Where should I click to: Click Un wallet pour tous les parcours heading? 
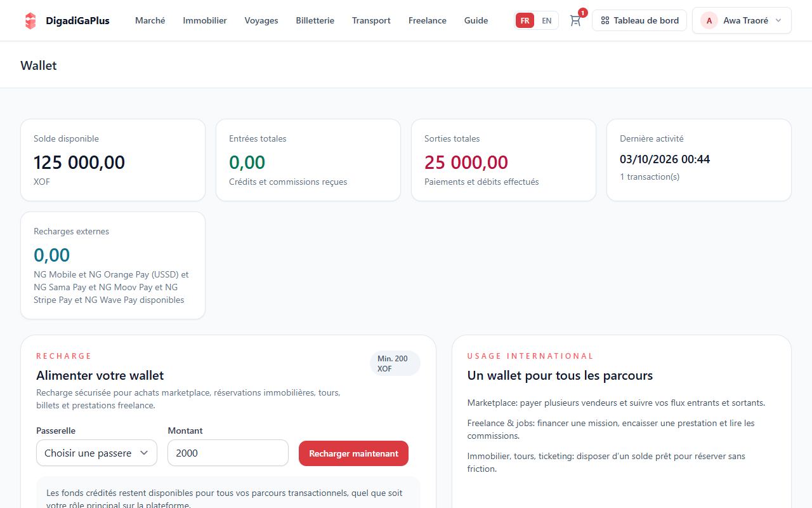click(x=560, y=375)
